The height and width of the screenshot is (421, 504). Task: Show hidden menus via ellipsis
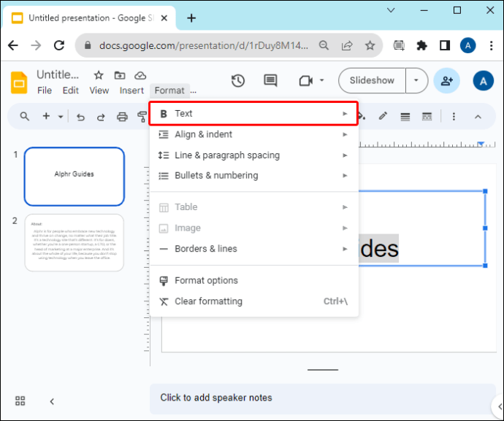tap(193, 91)
